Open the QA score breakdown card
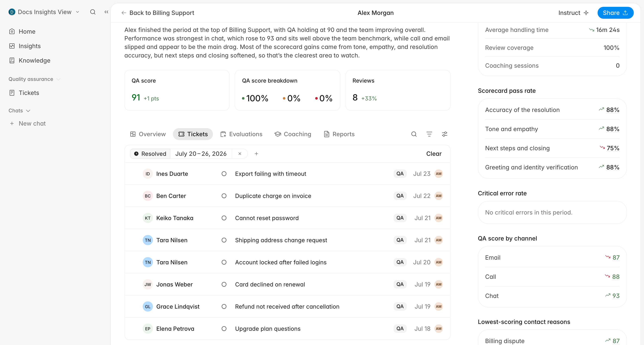 [x=287, y=90]
